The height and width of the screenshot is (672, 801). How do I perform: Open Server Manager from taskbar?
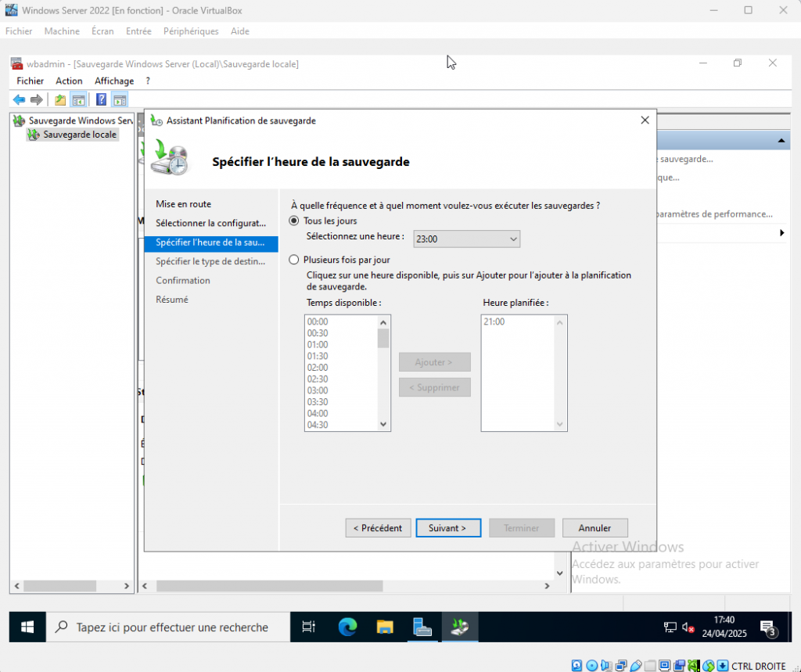coord(422,627)
